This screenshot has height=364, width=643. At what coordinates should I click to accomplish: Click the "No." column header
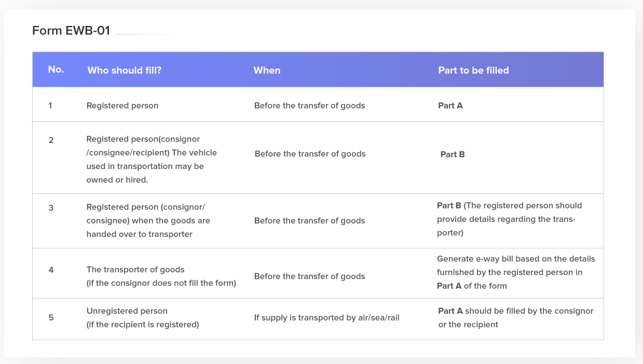pyautogui.click(x=56, y=69)
